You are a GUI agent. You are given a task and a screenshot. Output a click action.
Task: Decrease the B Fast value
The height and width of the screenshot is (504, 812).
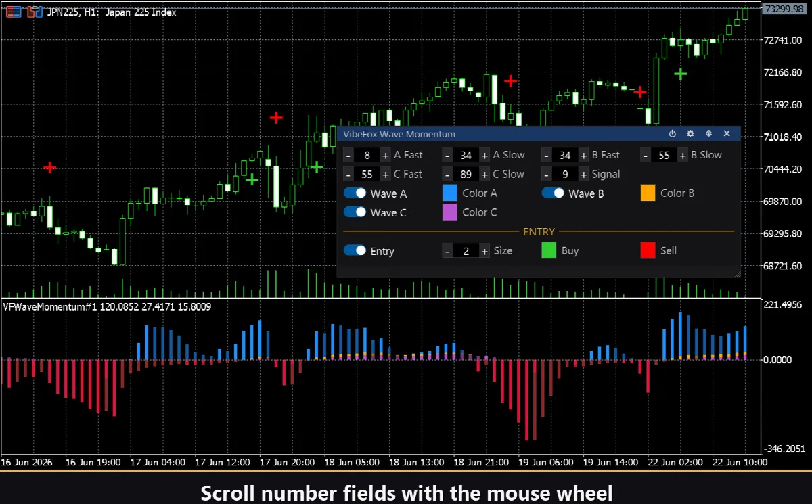546,156
